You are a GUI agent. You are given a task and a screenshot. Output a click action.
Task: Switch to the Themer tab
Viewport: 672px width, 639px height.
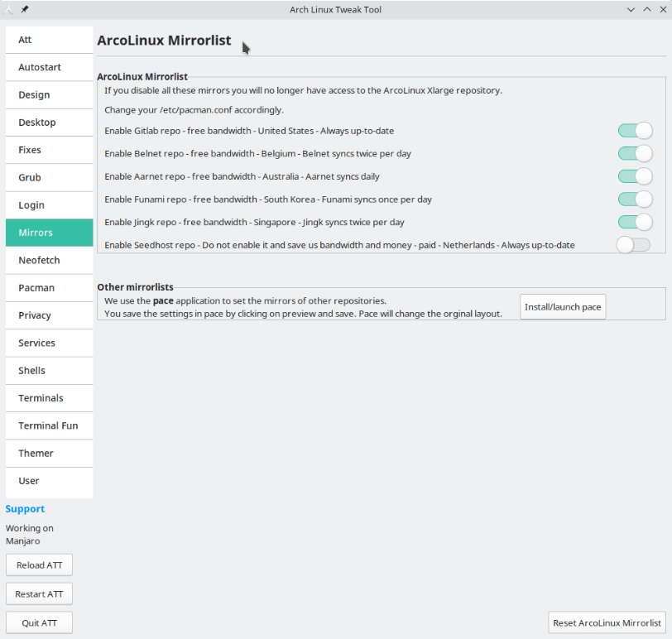coord(50,454)
